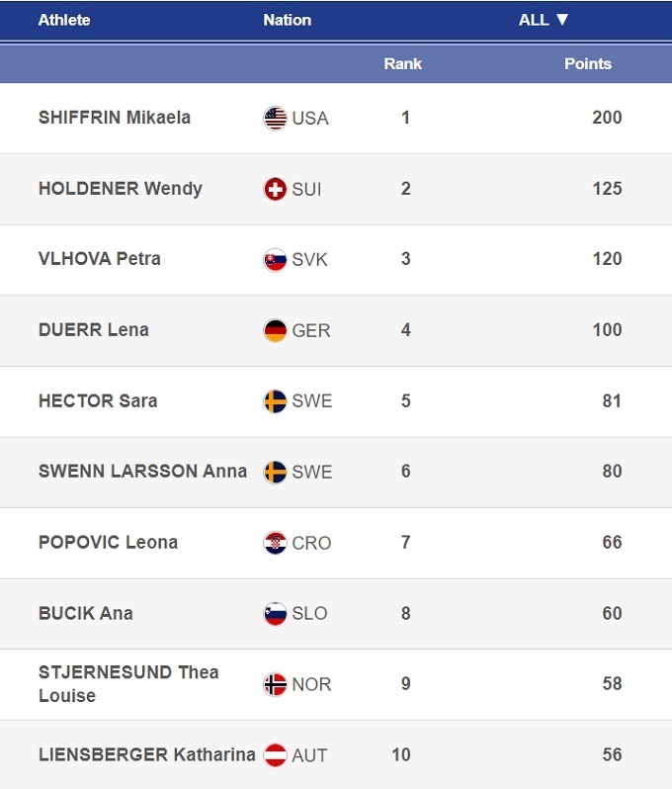
Task: Click the Austria flag icon
Action: [275, 755]
